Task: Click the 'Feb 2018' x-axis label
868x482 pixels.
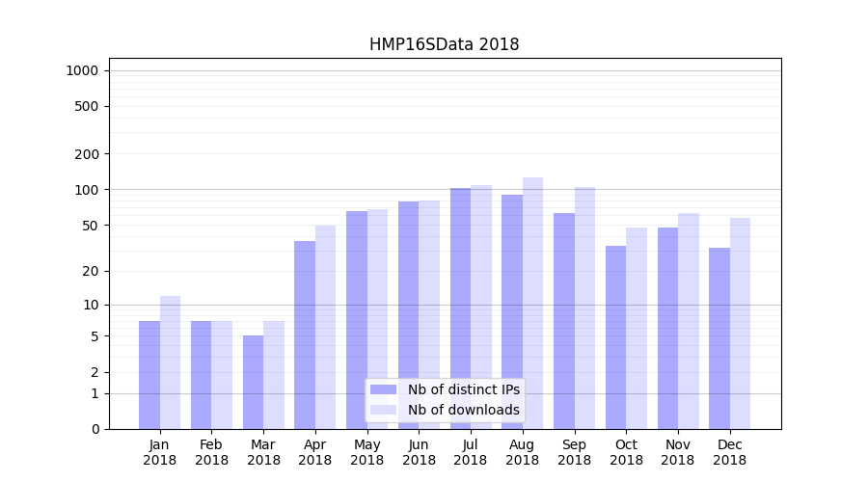Action: click(x=211, y=452)
